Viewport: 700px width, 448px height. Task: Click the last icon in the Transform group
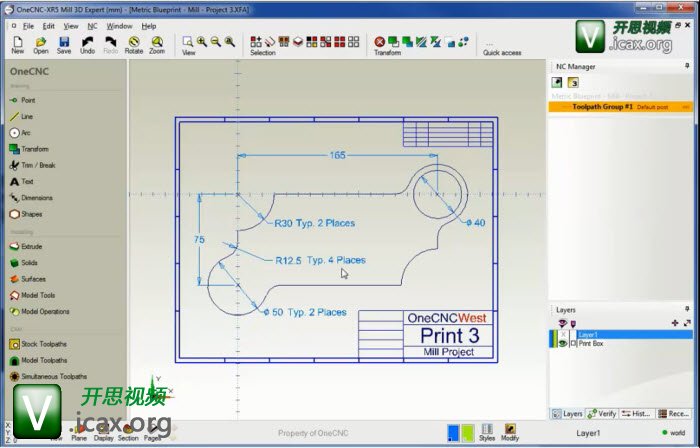pyautogui.click(x=464, y=42)
